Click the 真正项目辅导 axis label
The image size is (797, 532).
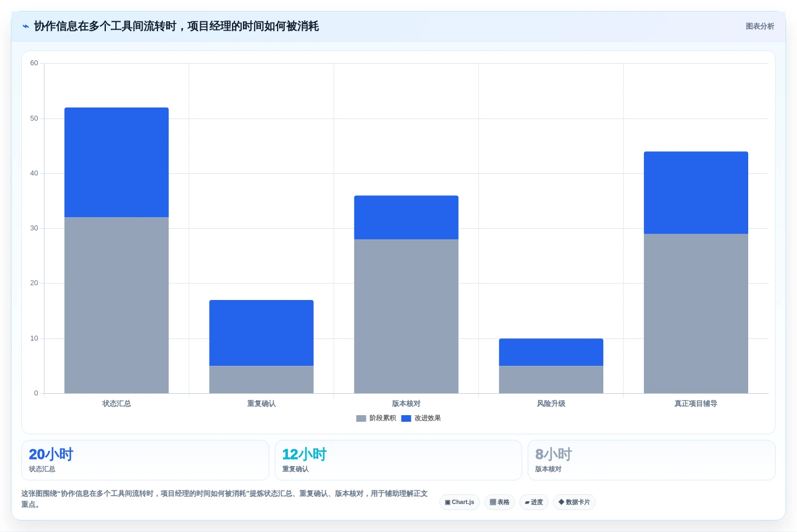(x=696, y=404)
